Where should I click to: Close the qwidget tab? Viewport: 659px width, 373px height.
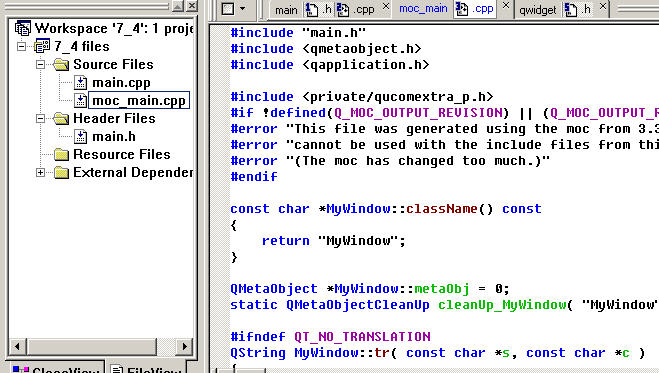click(x=603, y=6)
